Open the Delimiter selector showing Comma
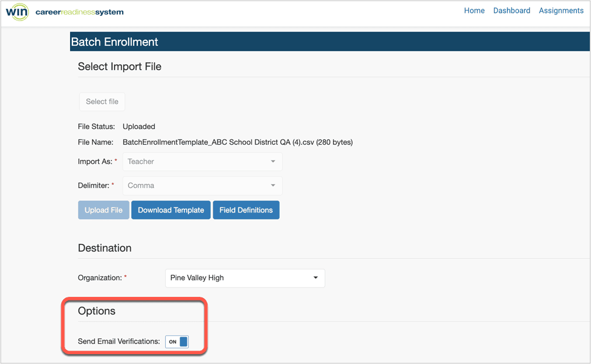Screen dimensions: 591x364 click(201, 185)
